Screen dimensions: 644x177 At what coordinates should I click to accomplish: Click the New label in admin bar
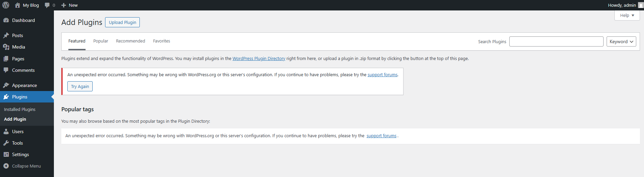[x=73, y=5]
